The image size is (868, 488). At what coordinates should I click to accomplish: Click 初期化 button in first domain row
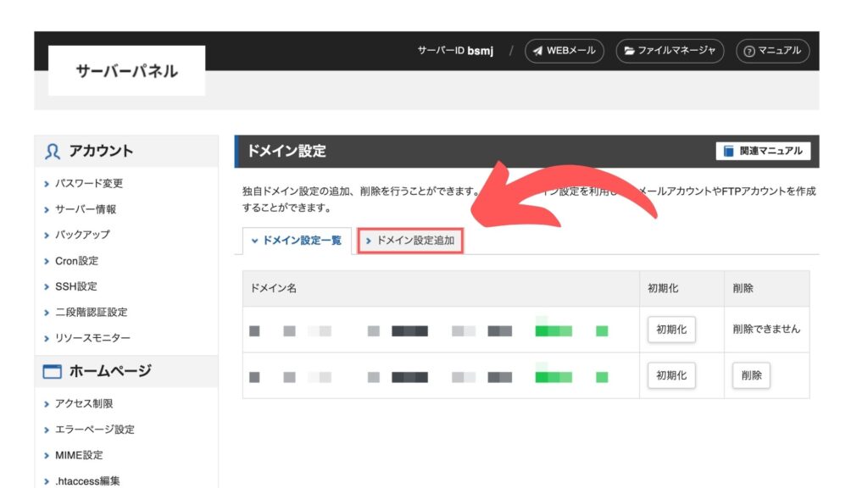tap(671, 330)
